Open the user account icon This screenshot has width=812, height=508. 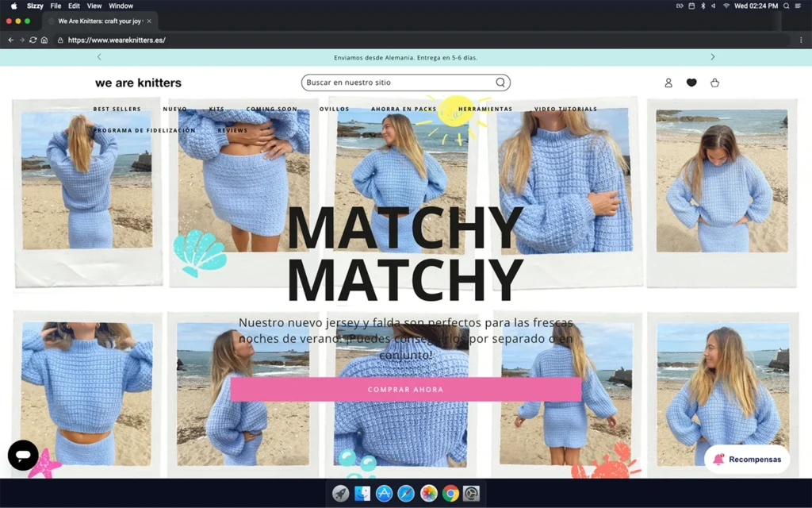coord(668,83)
